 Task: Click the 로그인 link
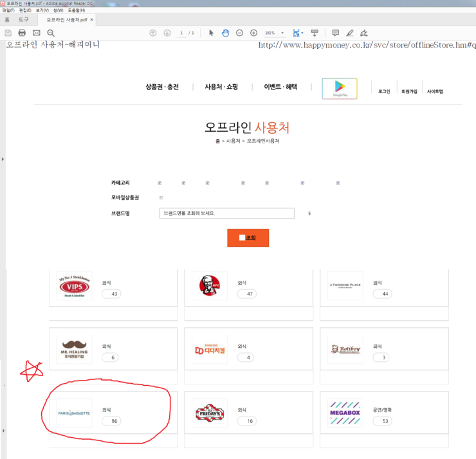pyautogui.click(x=384, y=91)
